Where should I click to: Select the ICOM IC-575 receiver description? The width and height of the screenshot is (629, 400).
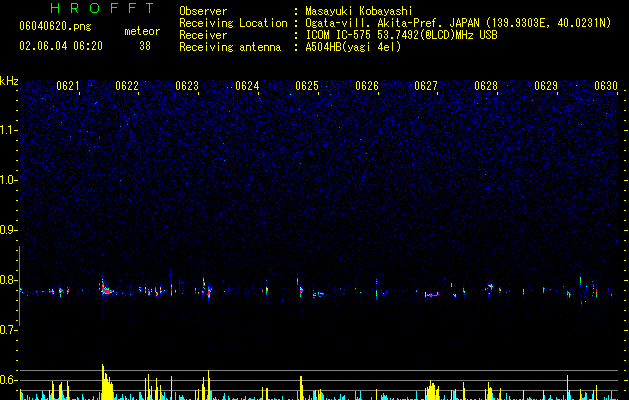coord(401,35)
